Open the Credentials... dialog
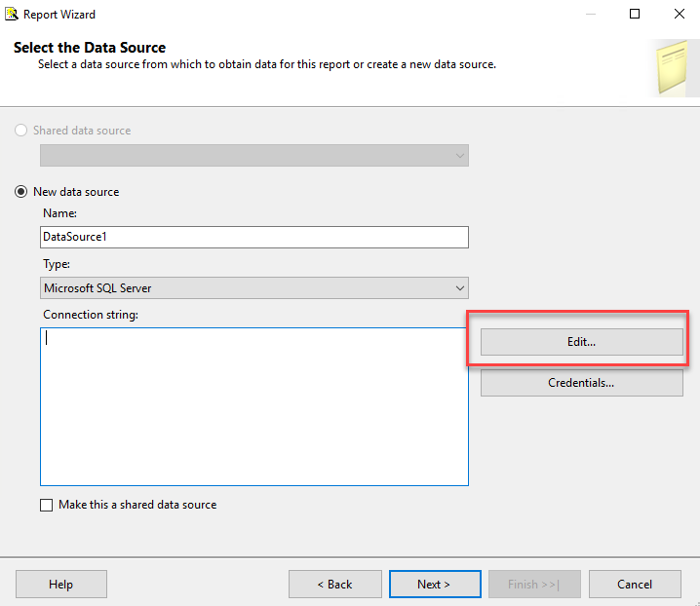Viewport: 700px width, 606px height. [581, 383]
